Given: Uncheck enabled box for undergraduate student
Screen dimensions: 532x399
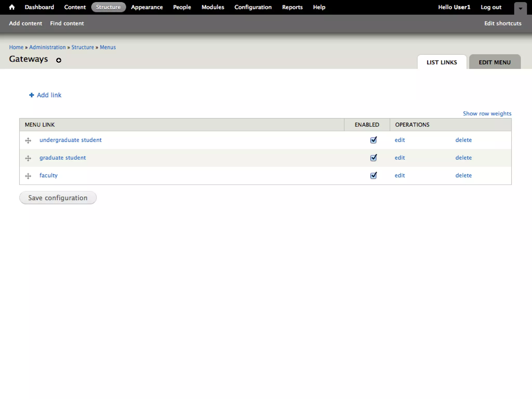Looking at the screenshot, I should pos(373,140).
